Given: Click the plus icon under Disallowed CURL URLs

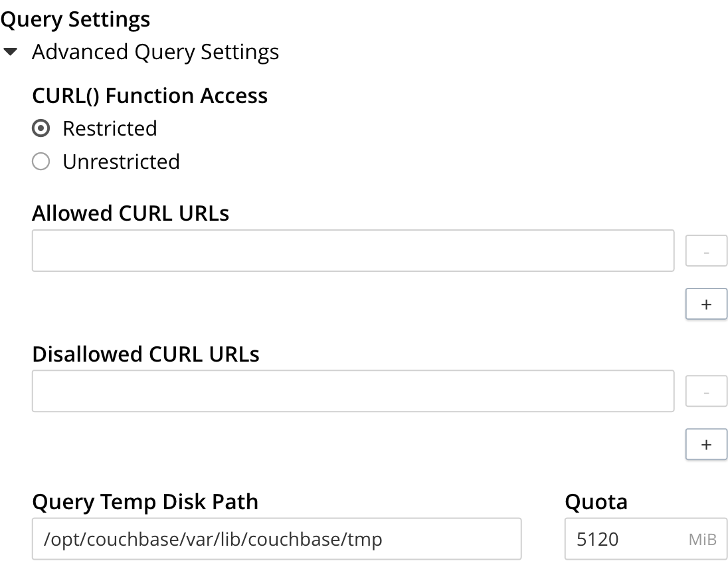Looking at the screenshot, I should pos(706,444).
